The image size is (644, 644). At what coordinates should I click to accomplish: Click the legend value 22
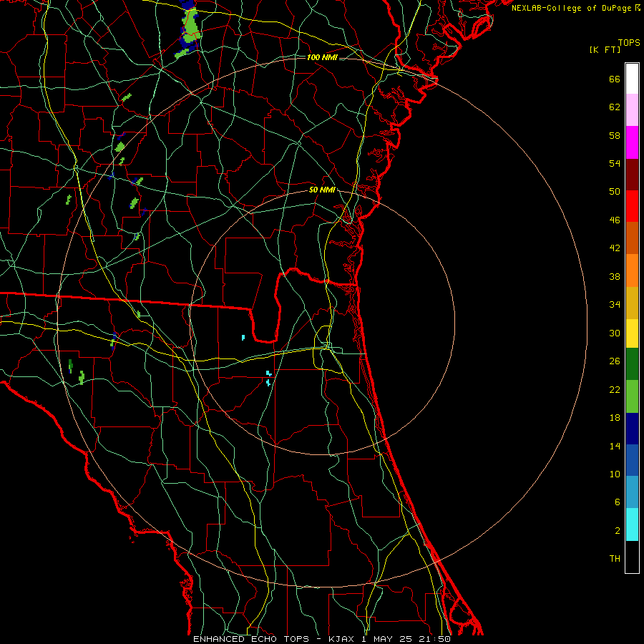(x=615, y=389)
